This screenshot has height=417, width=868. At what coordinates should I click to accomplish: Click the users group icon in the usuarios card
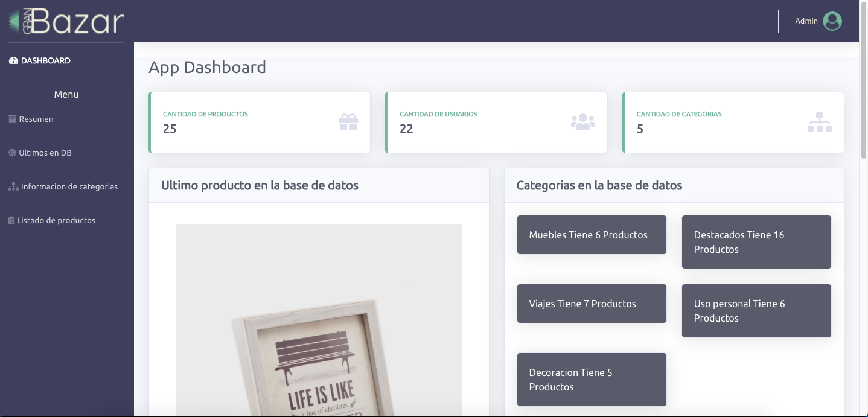tap(583, 123)
